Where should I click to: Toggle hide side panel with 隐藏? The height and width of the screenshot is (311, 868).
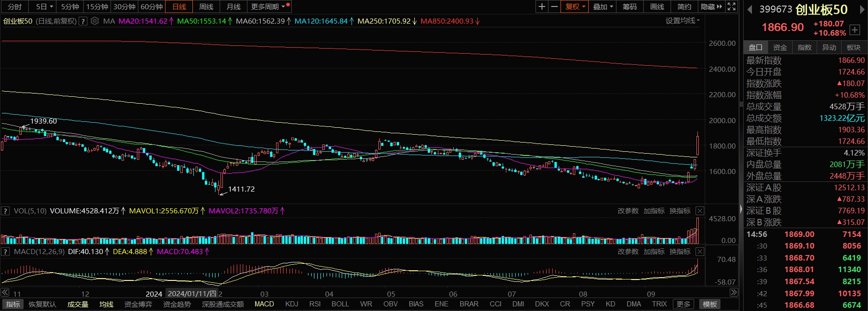click(x=711, y=6)
